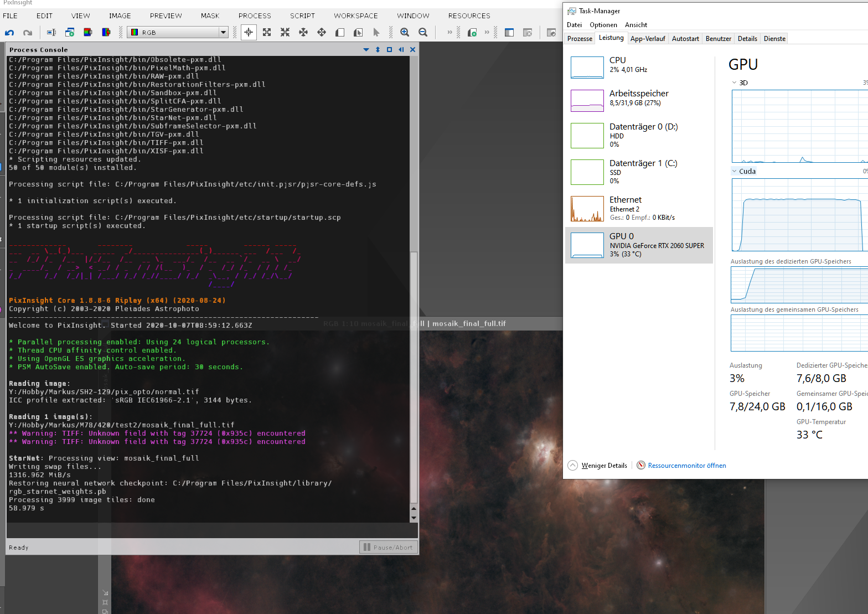868x614 pixels.
Task: Click the combine channels icon
Action: coord(106,33)
